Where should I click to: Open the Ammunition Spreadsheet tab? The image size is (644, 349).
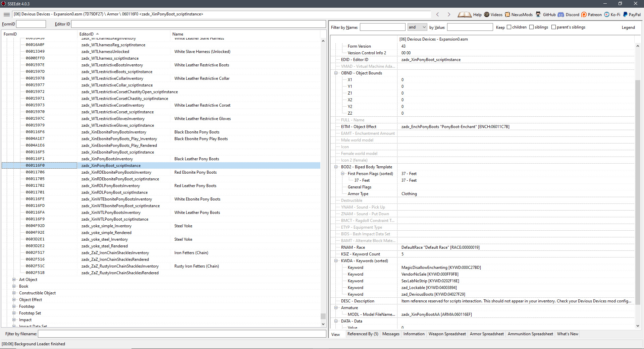pyautogui.click(x=530, y=334)
